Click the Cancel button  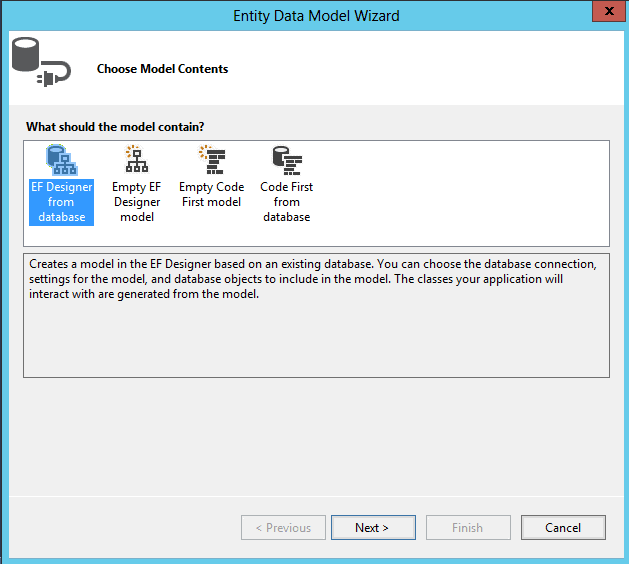point(563,527)
